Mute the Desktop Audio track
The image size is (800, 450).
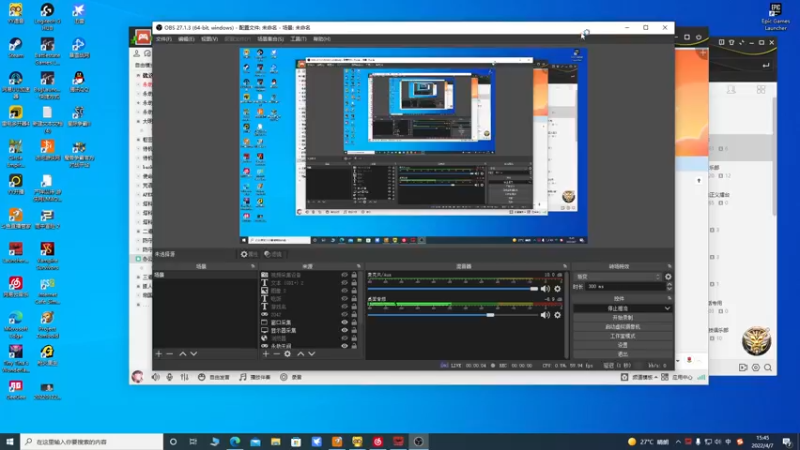tap(545, 315)
